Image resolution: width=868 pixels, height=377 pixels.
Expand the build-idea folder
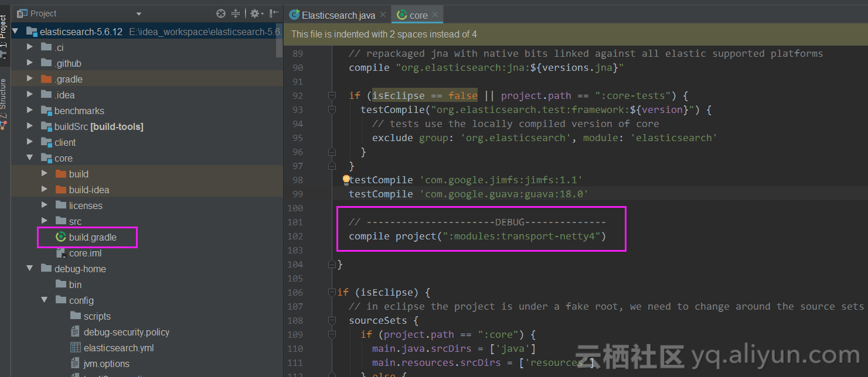click(45, 190)
